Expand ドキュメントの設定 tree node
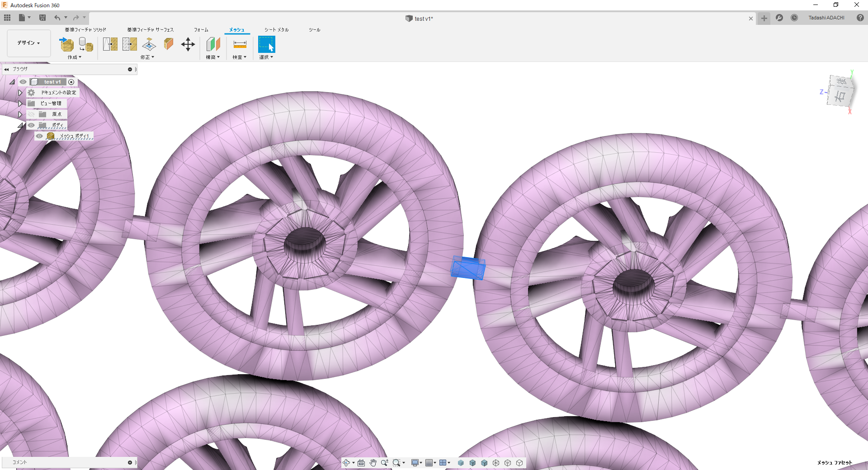 (x=20, y=93)
